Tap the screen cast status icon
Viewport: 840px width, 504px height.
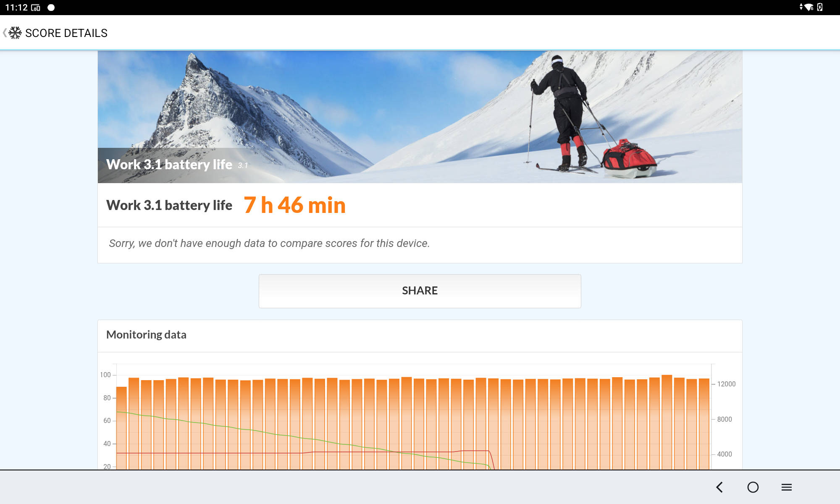coord(36,8)
